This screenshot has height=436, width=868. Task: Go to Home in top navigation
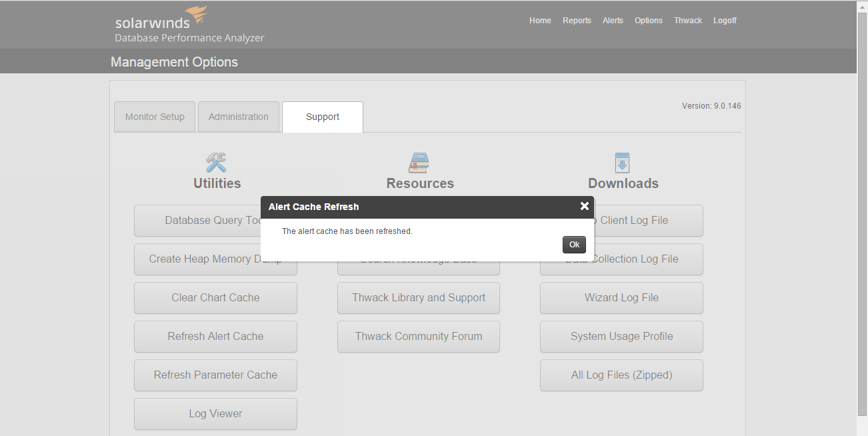coord(540,21)
